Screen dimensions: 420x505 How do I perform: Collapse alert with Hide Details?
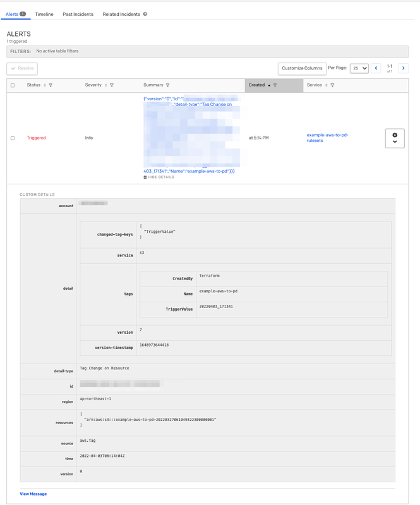159,177
